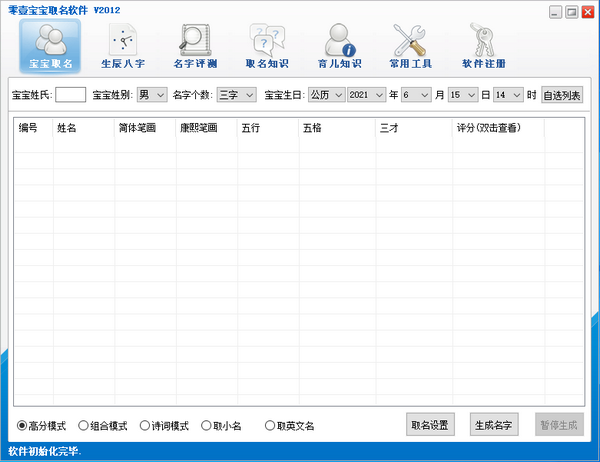600x462 pixels.
Task: Select the 取英文名 English name option
Action: 270,425
